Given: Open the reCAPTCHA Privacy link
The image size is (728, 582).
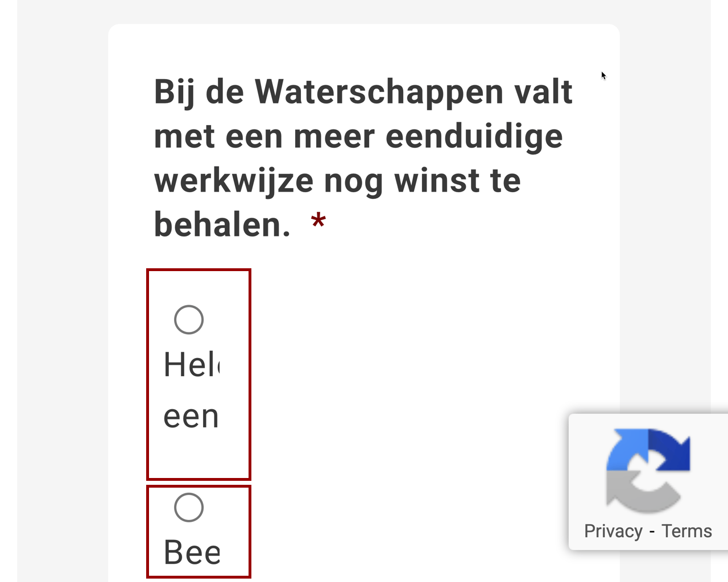Looking at the screenshot, I should click(613, 531).
